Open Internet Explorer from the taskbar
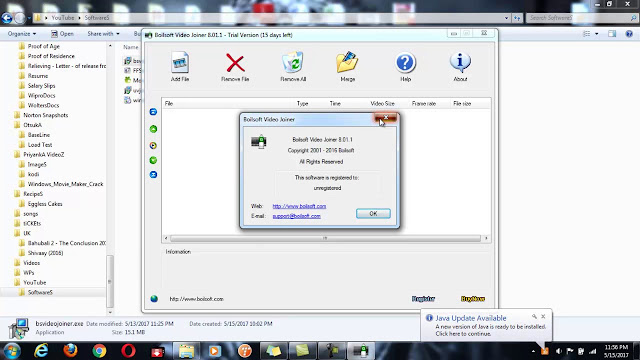This screenshot has width=640, height=360. 41,351
